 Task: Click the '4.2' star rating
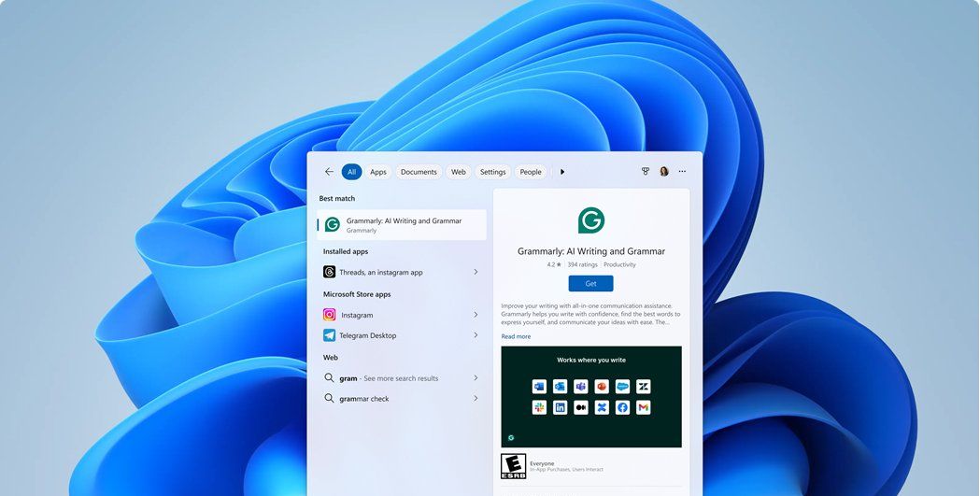click(x=554, y=265)
